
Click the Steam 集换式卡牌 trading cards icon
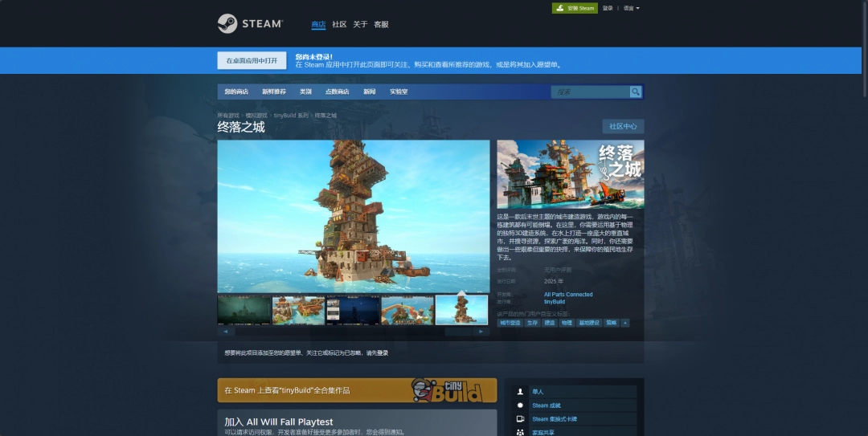pyautogui.click(x=521, y=419)
